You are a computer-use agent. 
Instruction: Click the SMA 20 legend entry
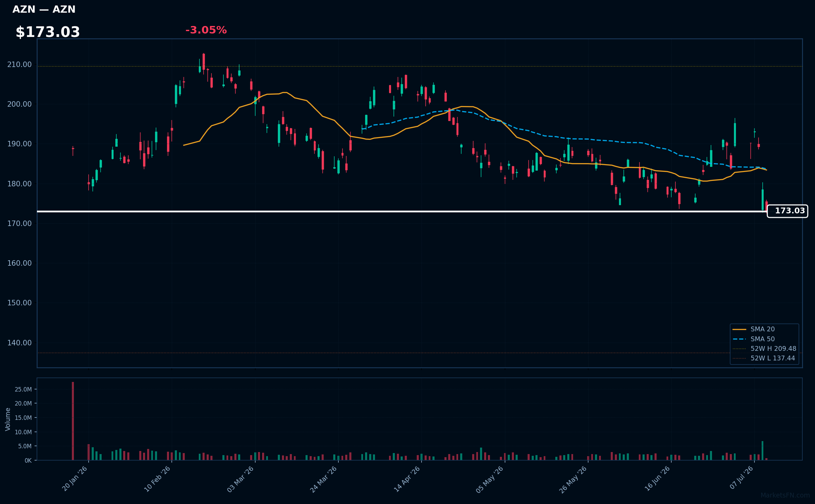tap(763, 329)
